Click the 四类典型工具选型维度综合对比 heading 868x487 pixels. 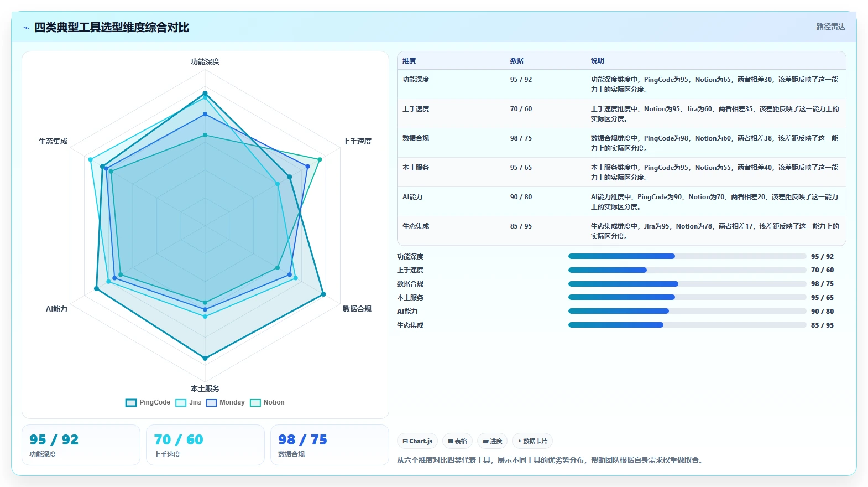point(112,28)
